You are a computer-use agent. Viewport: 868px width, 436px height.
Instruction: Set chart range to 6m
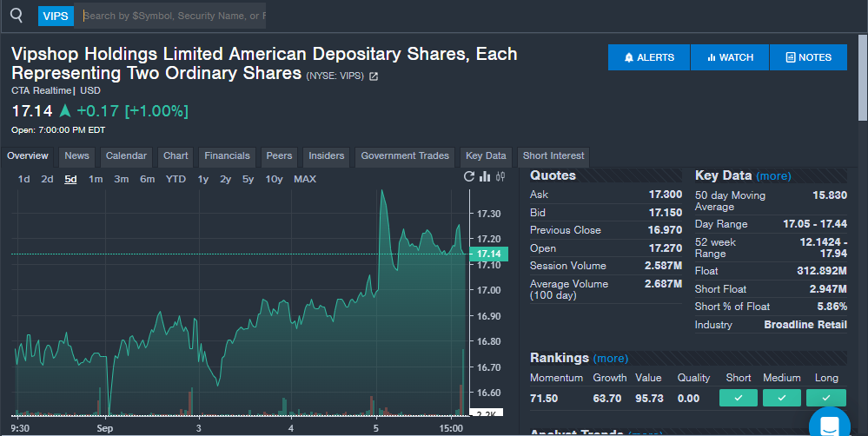147,179
